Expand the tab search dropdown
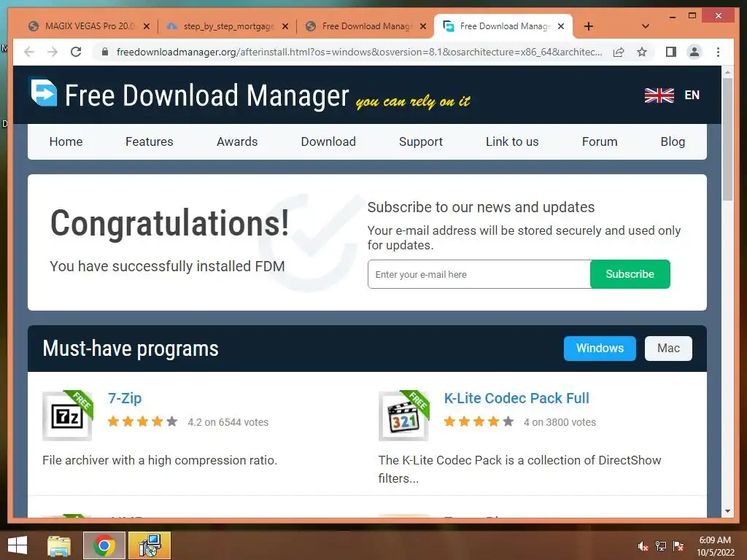This screenshot has height=560, width=747. (x=646, y=26)
